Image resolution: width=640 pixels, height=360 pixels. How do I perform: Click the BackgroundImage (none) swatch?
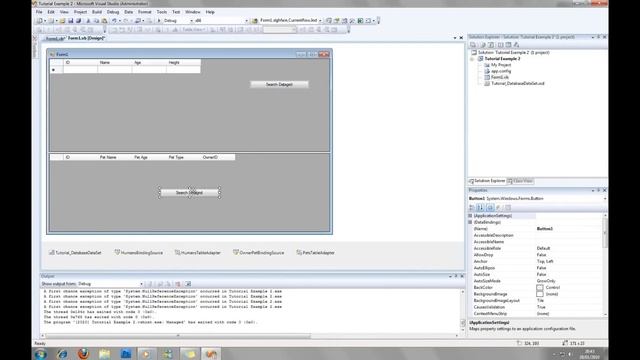tap(540, 294)
